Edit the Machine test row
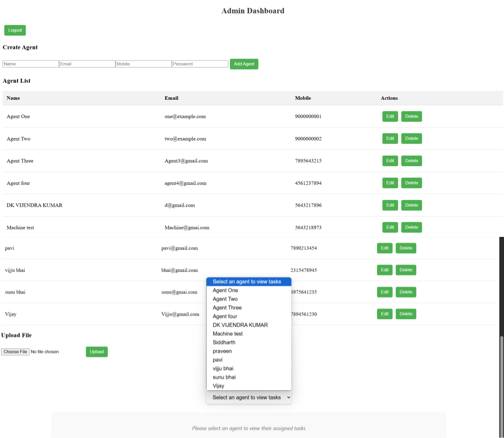 pos(390,227)
